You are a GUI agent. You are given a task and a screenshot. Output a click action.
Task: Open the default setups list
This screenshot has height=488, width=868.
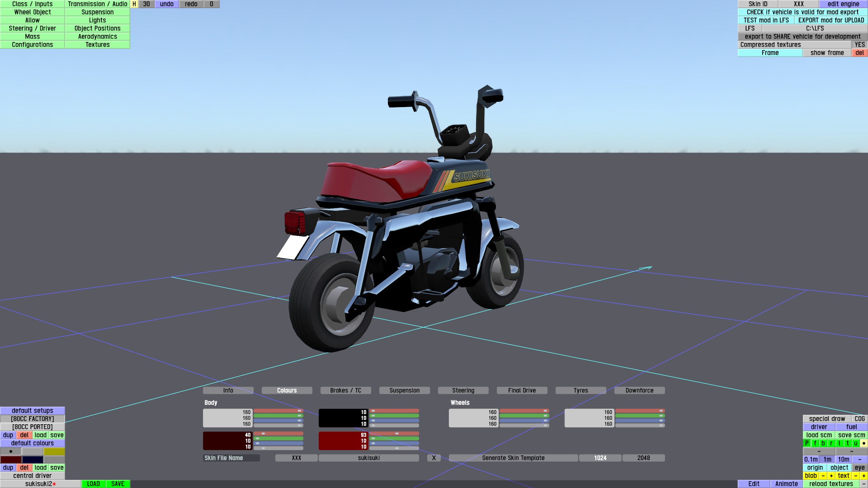click(32, 410)
